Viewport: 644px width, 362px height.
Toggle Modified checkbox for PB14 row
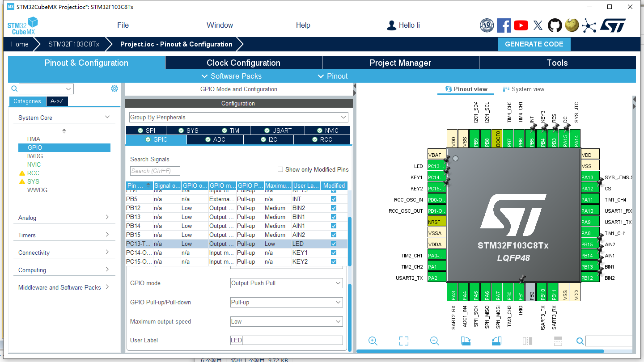[x=334, y=226]
